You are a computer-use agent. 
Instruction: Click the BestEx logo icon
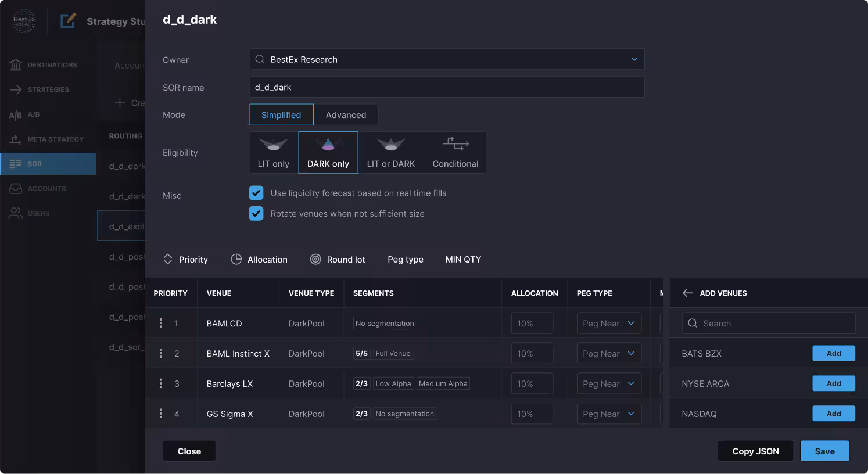coord(24,21)
